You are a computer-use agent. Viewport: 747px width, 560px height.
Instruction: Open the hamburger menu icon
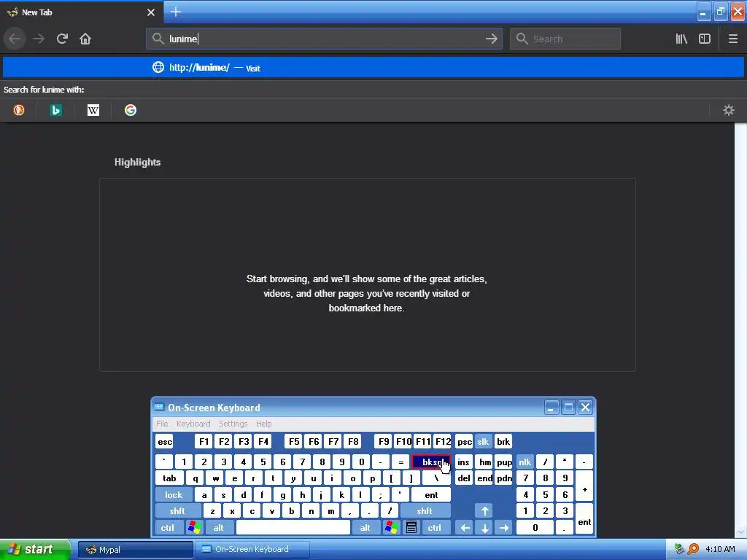point(732,39)
